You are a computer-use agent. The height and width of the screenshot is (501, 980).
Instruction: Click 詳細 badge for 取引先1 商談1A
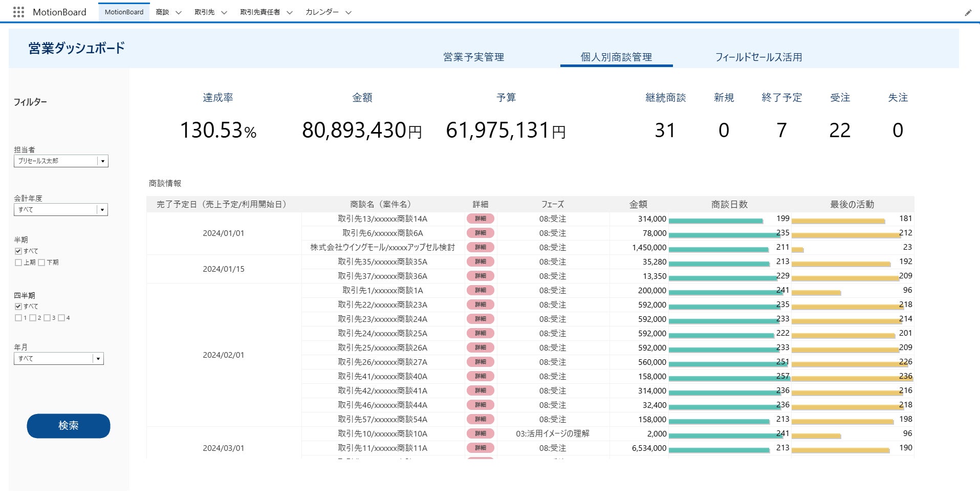point(480,291)
